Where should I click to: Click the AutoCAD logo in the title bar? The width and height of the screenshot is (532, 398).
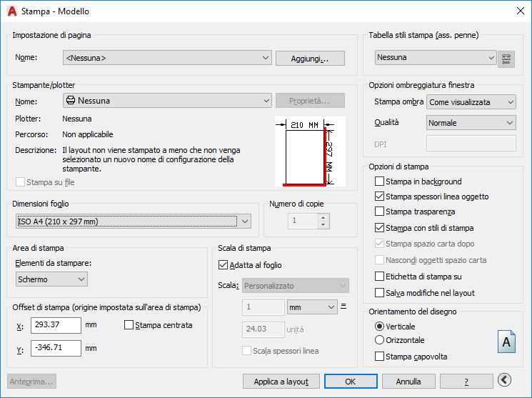coord(12,11)
